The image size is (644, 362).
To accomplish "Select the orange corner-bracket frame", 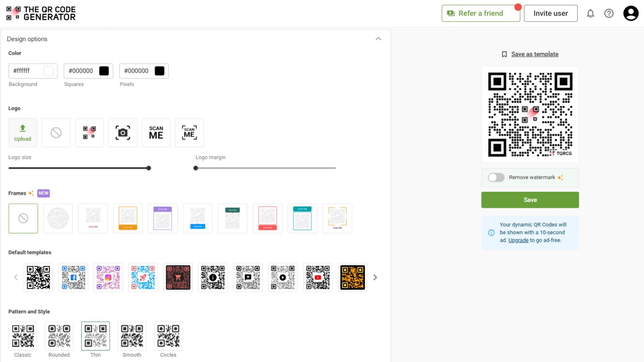I will click(337, 219).
